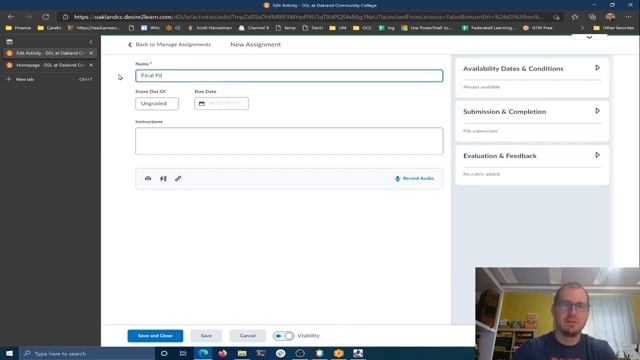Open Firefox from the taskbar
This screenshot has width=640, height=360.
(x=222, y=353)
